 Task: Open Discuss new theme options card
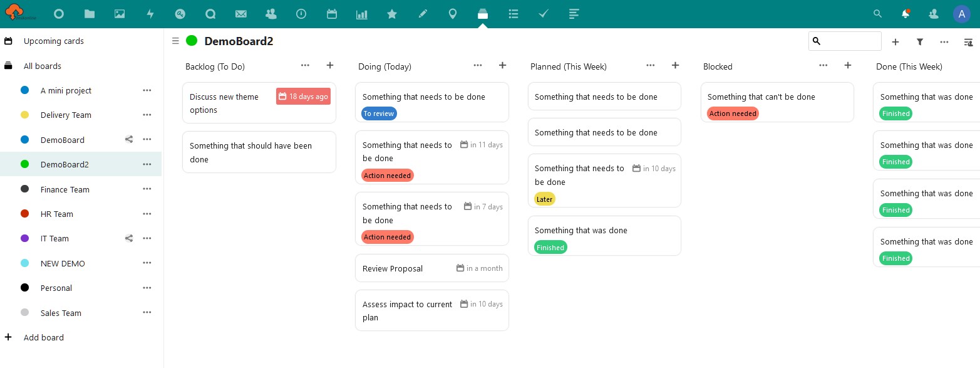pos(259,103)
